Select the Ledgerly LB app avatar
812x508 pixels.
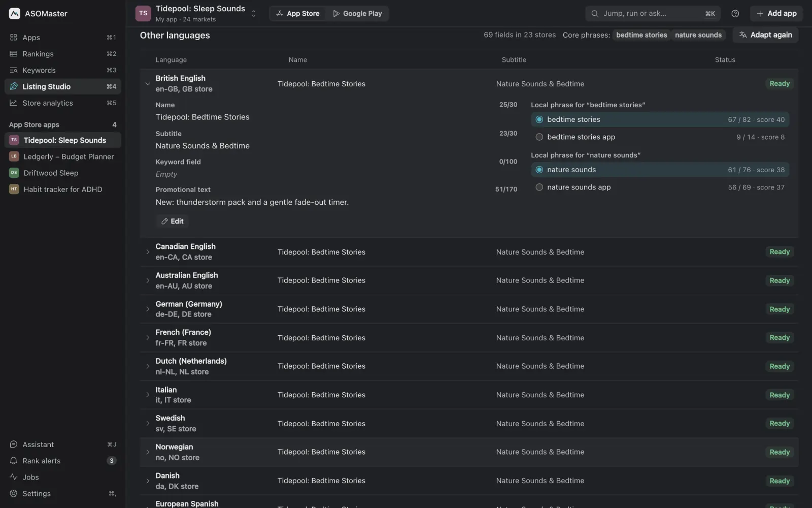(14, 156)
